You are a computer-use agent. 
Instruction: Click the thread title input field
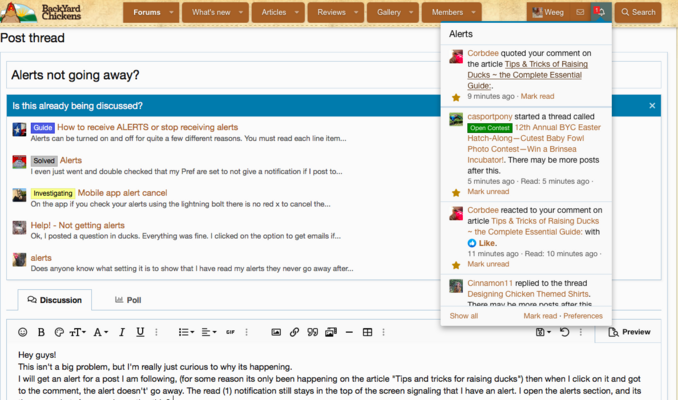(x=220, y=75)
